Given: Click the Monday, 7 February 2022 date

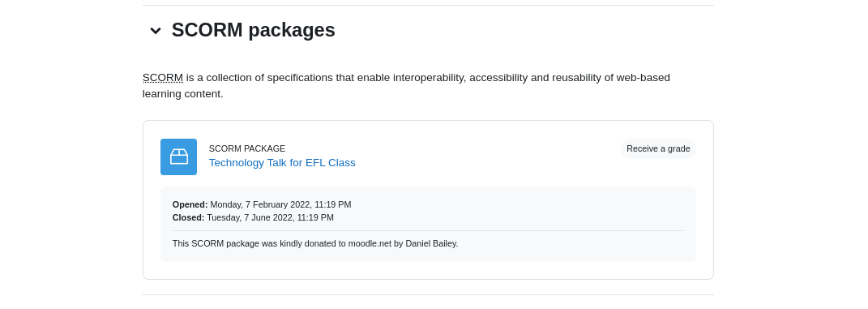Looking at the screenshot, I should (280, 205).
